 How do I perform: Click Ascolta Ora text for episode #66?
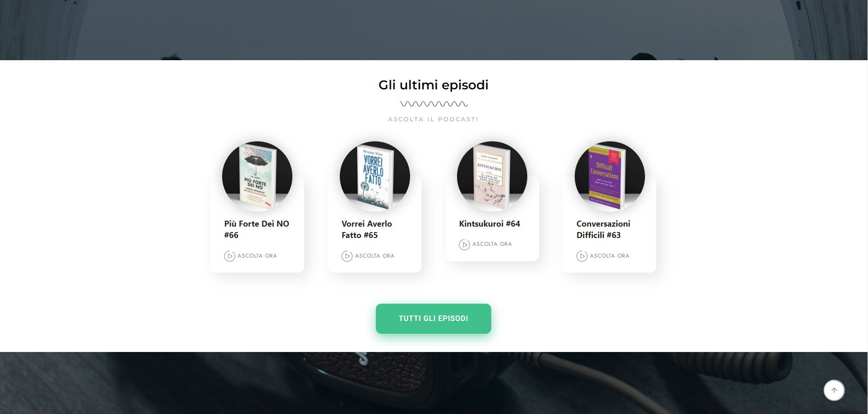[257, 256]
